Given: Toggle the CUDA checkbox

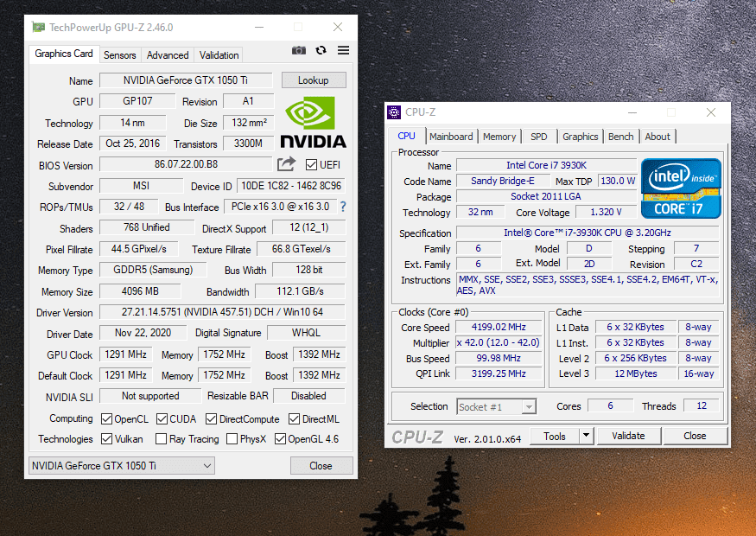Looking at the screenshot, I should click(x=162, y=418).
